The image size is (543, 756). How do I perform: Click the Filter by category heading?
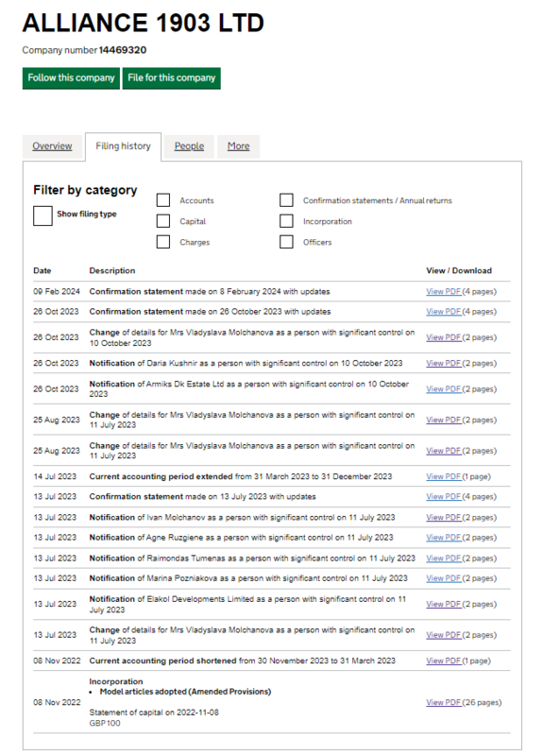pos(85,190)
